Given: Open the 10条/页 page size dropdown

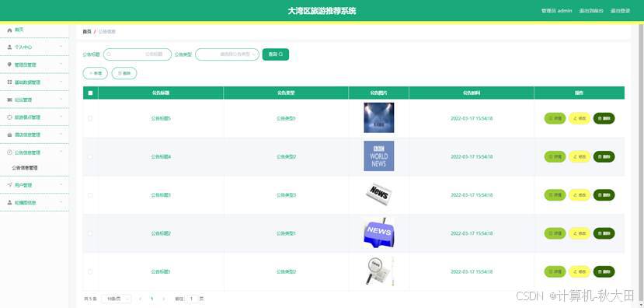Looking at the screenshot, I should tap(117, 299).
